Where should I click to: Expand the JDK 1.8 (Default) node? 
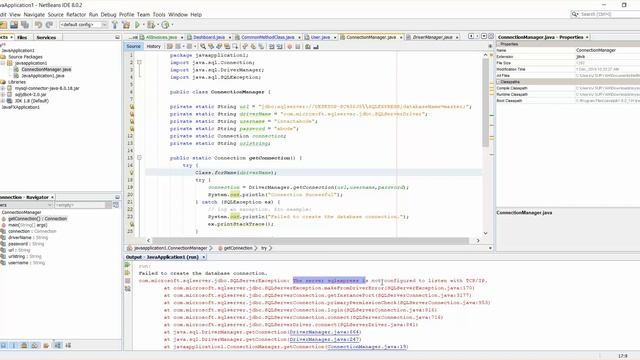pyautogui.click(x=3, y=101)
